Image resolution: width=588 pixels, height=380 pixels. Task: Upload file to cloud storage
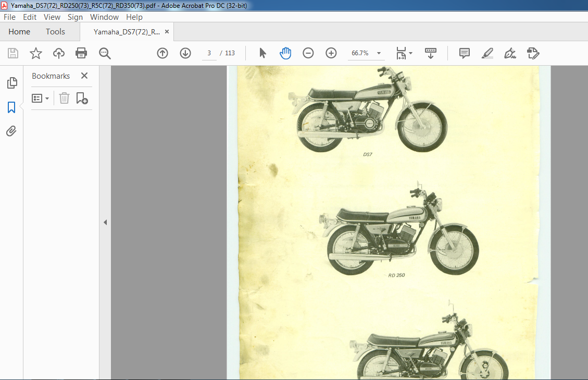pyautogui.click(x=59, y=53)
